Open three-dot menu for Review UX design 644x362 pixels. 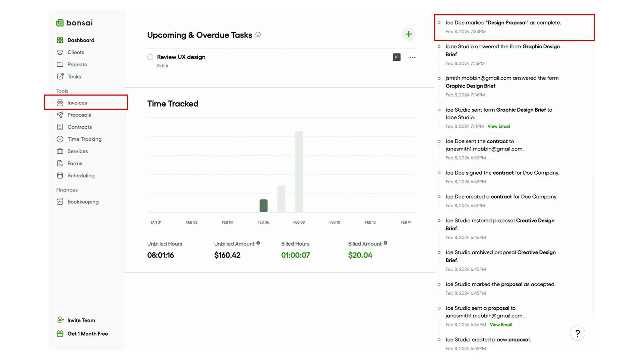(x=412, y=58)
